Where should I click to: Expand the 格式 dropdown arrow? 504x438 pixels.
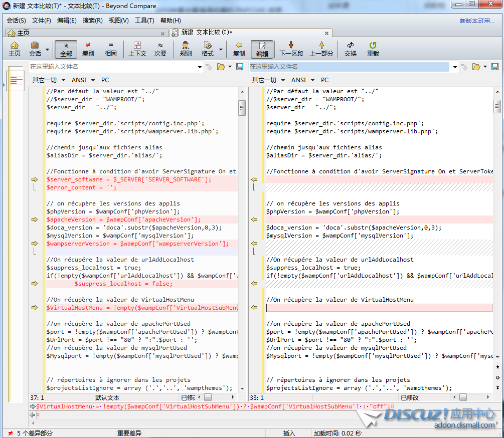pos(221,50)
